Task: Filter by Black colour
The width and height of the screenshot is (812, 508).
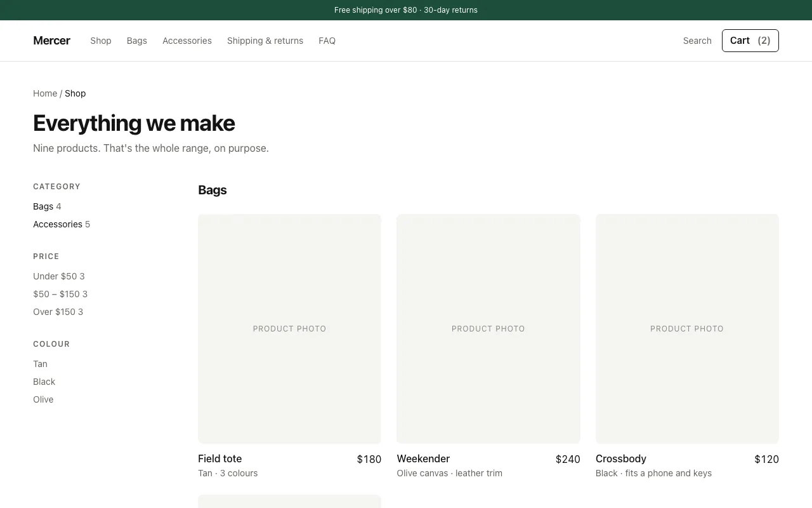Action: 44,382
